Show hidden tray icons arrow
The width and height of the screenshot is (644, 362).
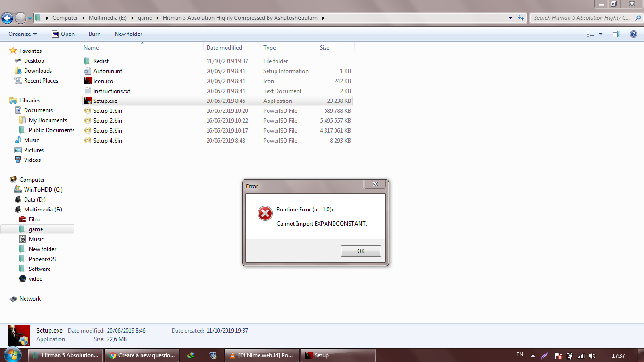tap(533, 355)
